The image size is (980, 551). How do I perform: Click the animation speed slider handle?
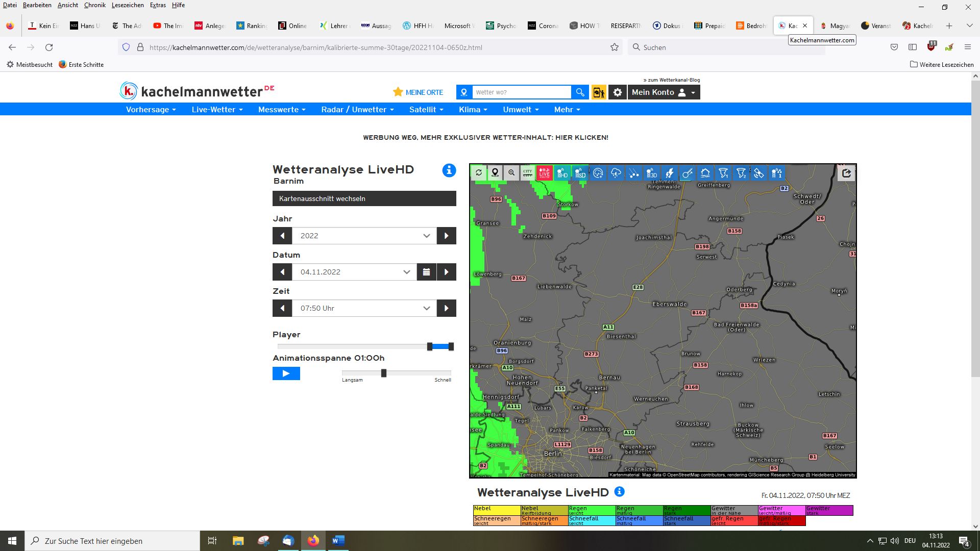(384, 373)
